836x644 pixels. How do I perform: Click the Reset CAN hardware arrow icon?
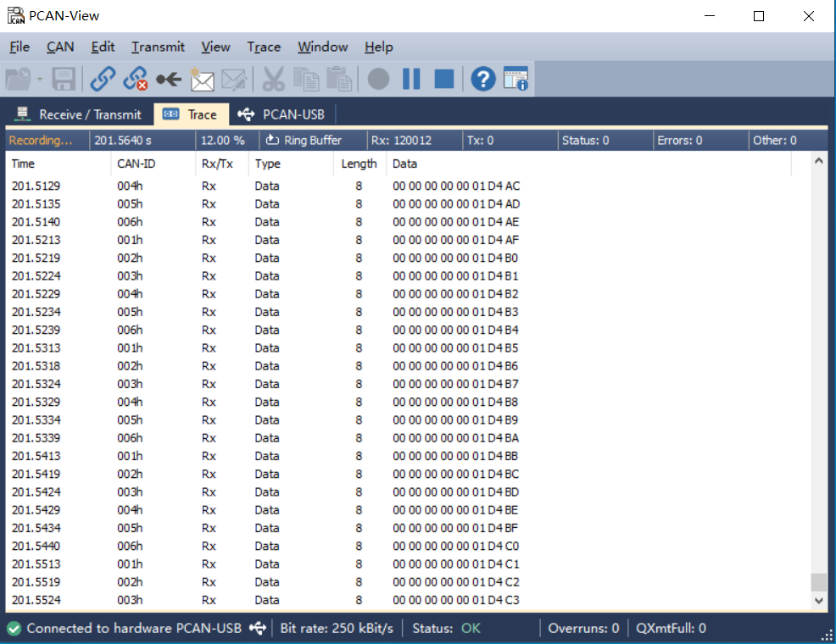point(169,80)
